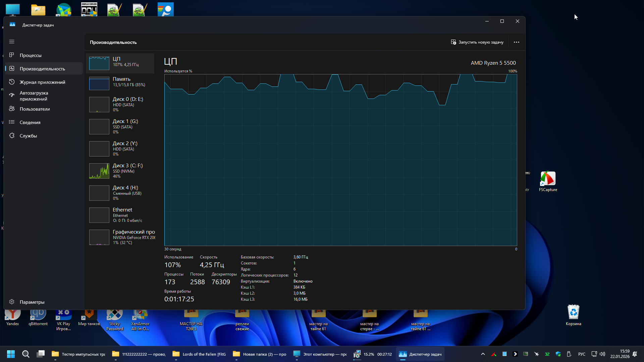Open Startup apps gauge icon
The image size is (644, 362).
[x=12, y=96]
